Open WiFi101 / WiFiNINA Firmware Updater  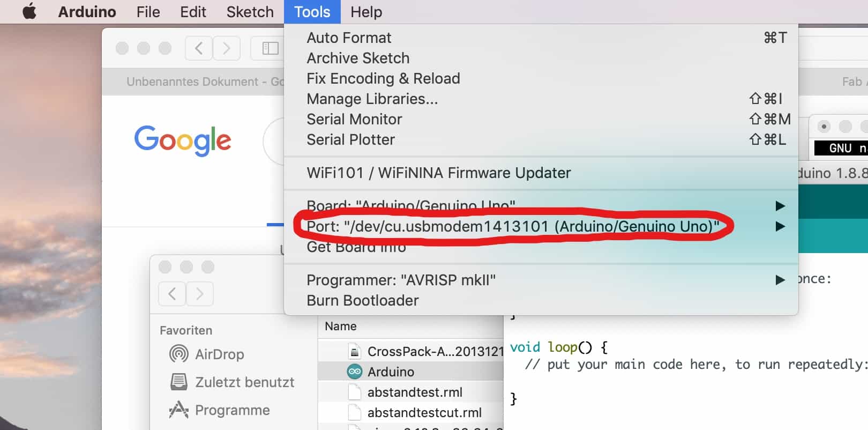click(438, 173)
